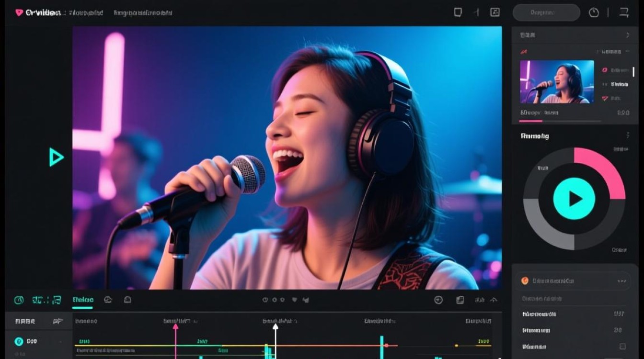The image size is (644, 359).
Task: Click the small icon right of the donut chart heading
Action: (x=628, y=135)
